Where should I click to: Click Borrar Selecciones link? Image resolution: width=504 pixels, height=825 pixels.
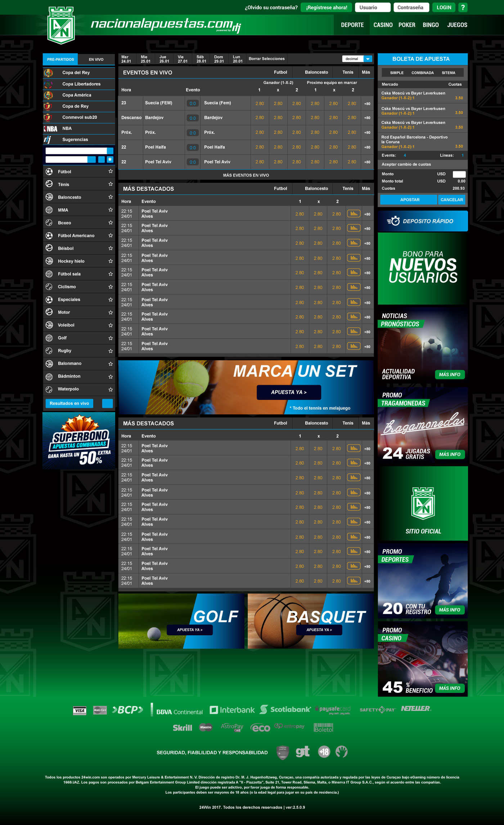[267, 59]
